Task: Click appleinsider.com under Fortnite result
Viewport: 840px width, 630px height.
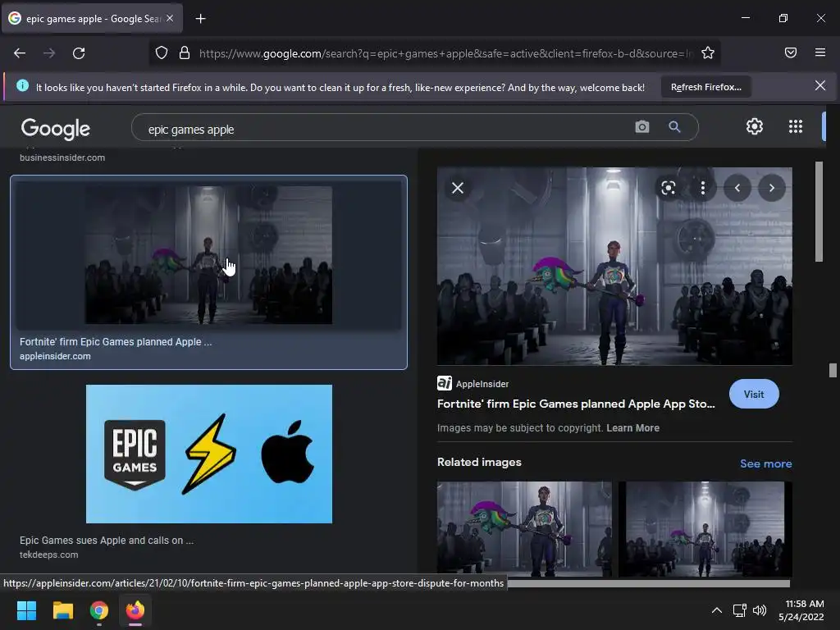Action: [x=55, y=356]
